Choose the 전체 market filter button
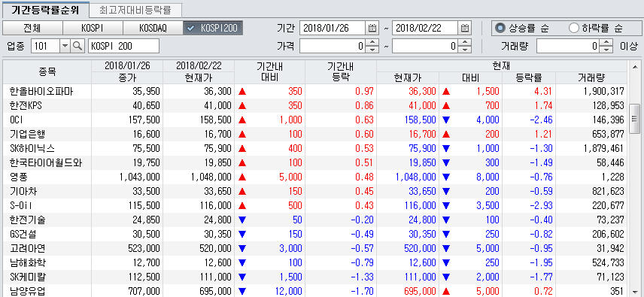644x297 pixels. [32, 29]
